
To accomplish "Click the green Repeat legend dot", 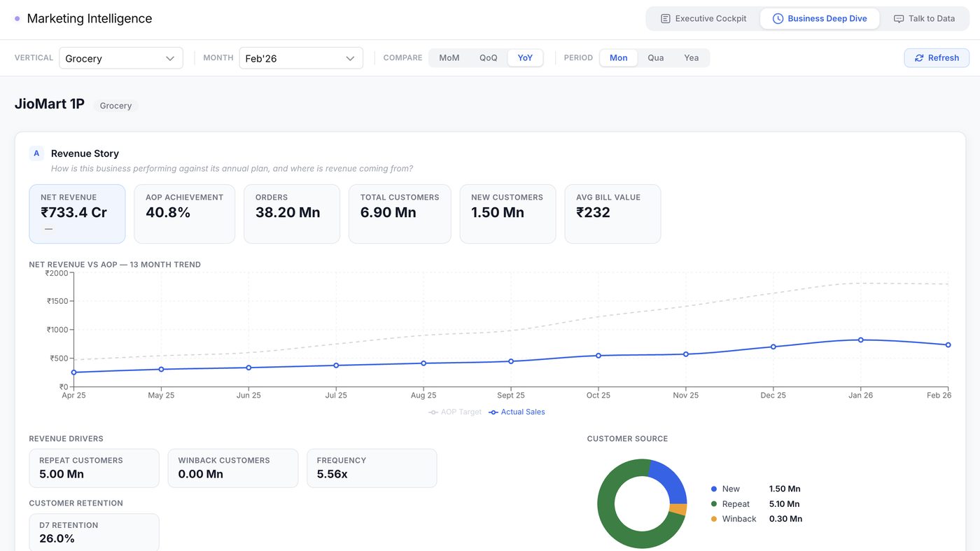I will (714, 504).
